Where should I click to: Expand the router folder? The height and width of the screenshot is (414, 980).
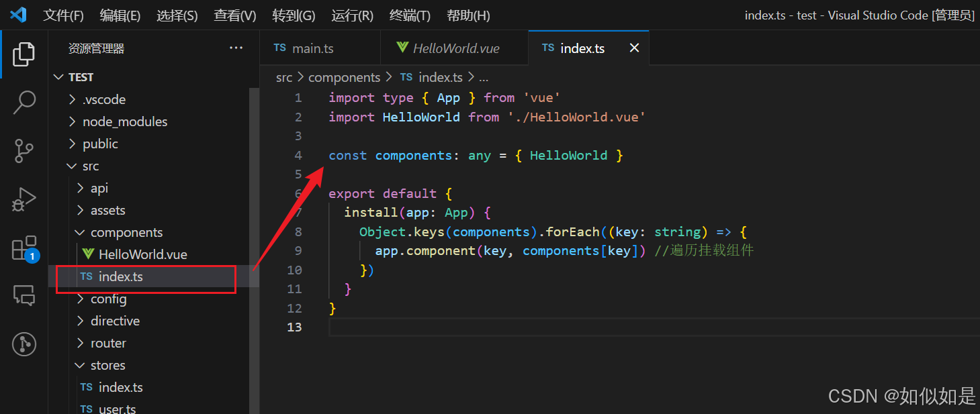pyautogui.click(x=81, y=343)
